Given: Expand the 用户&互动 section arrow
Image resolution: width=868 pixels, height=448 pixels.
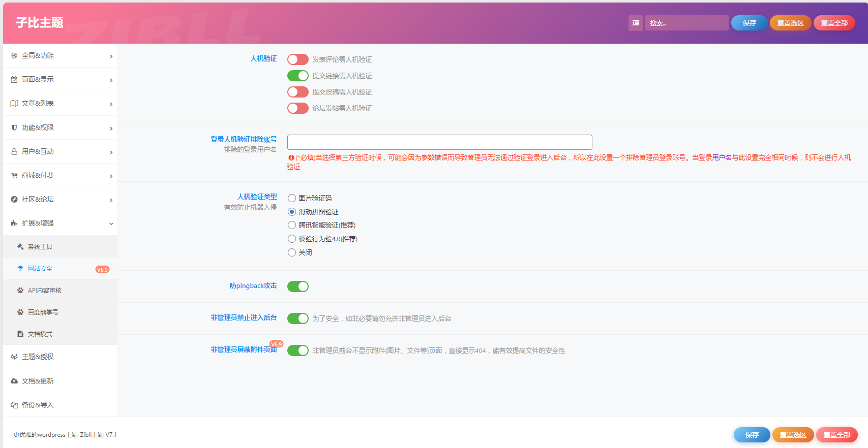Looking at the screenshot, I should 111,152.
